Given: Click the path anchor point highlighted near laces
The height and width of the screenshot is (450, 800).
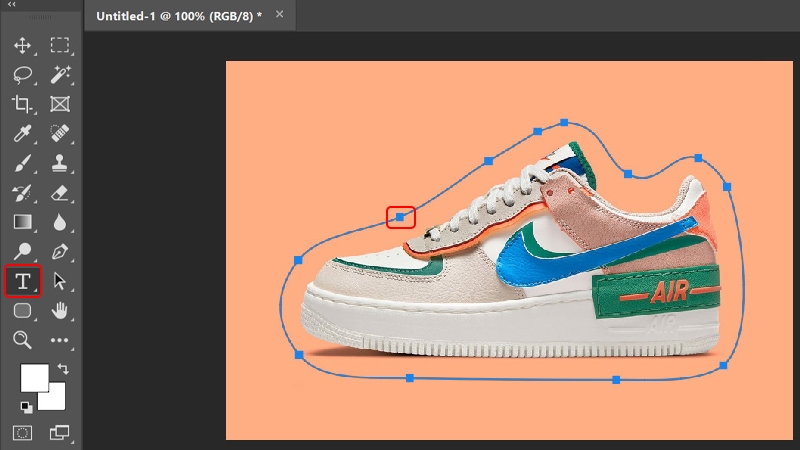Looking at the screenshot, I should pos(400,217).
